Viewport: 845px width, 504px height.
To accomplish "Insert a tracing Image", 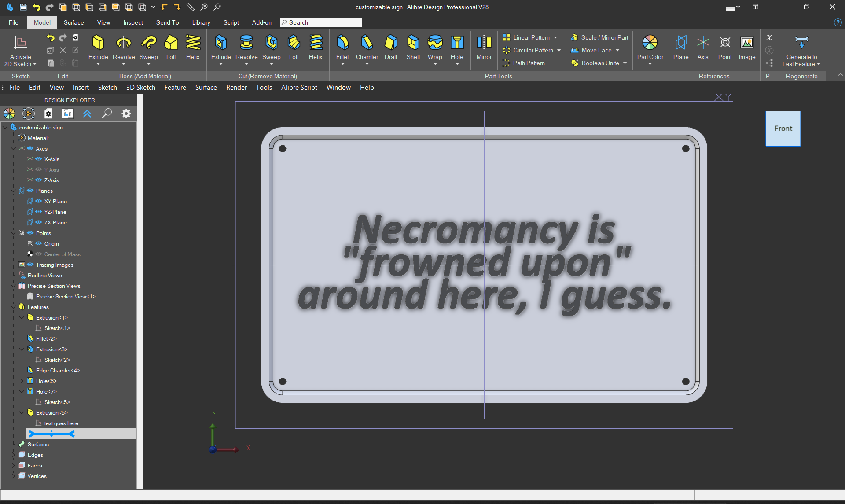I will tap(747, 48).
